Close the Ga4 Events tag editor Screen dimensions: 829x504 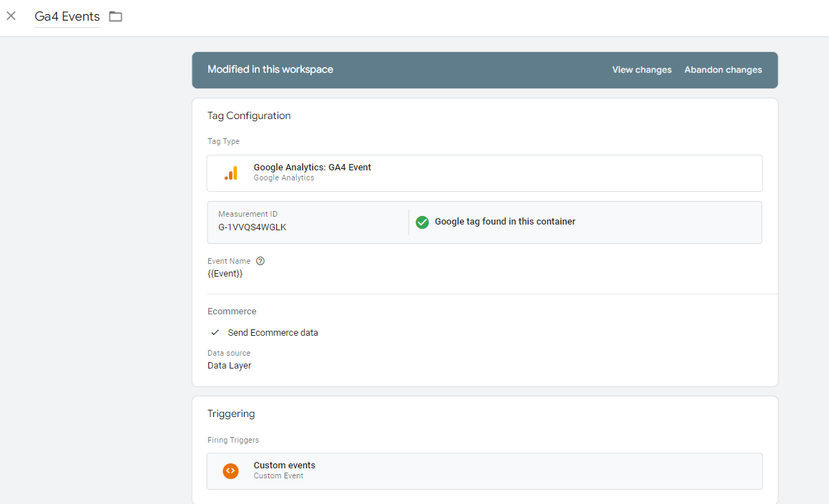[x=11, y=16]
